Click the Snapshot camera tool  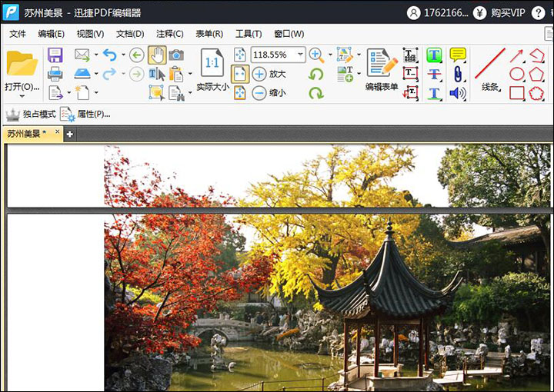point(176,55)
